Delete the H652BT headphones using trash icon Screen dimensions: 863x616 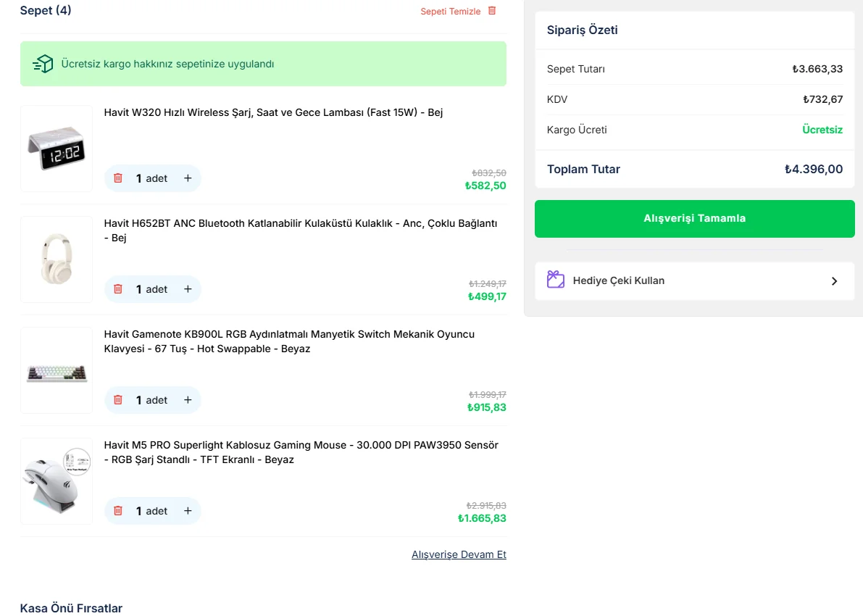click(118, 289)
